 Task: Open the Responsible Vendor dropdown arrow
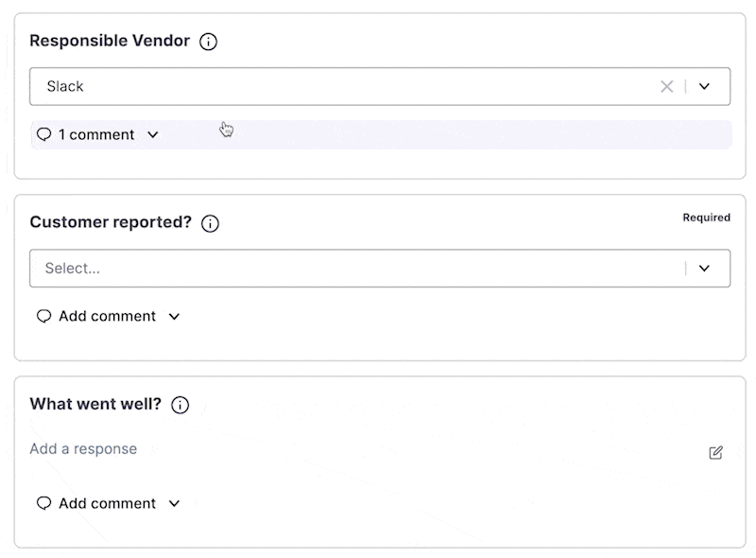click(704, 86)
